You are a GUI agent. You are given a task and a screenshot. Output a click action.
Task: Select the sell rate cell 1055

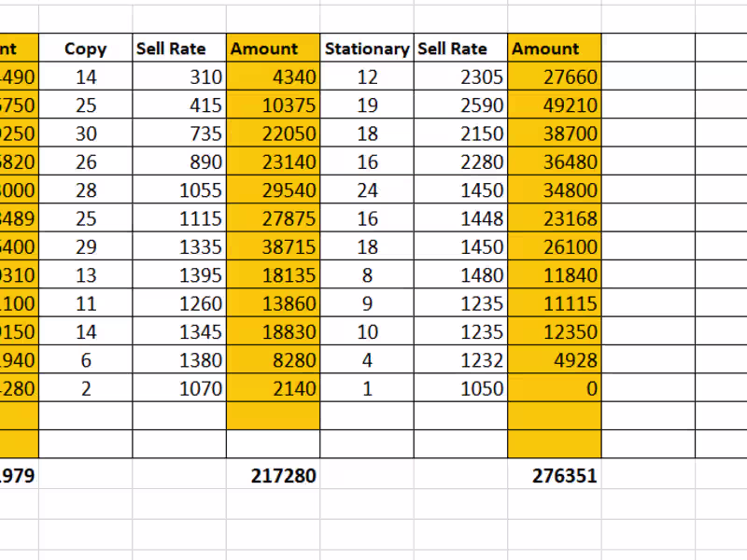tap(179, 190)
